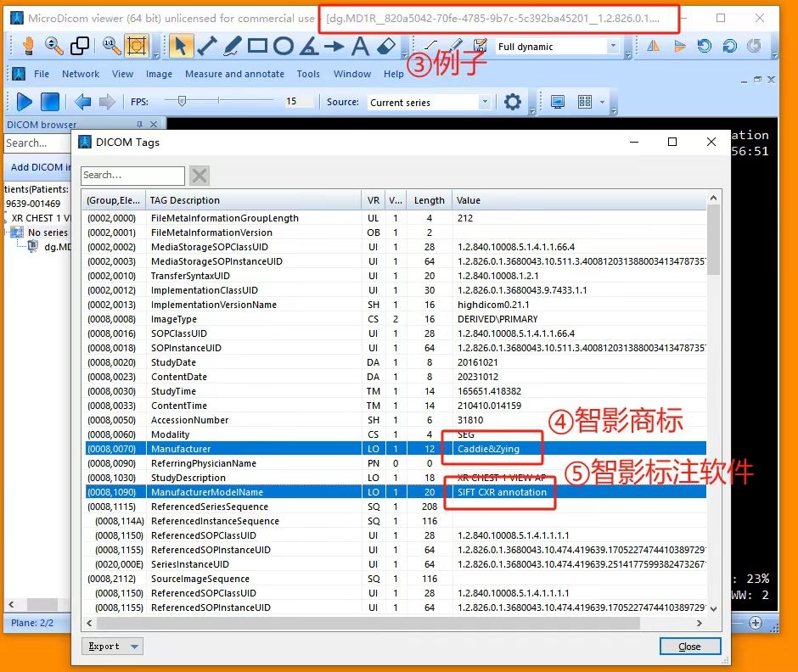Go to the next image arrow
This screenshot has height=672, width=798.
coord(107,102)
